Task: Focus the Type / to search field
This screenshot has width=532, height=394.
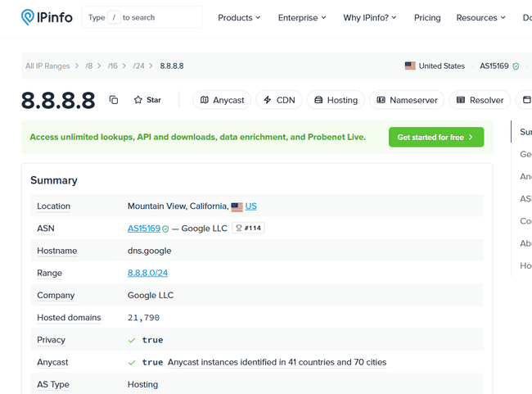Action: click(142, 17)
